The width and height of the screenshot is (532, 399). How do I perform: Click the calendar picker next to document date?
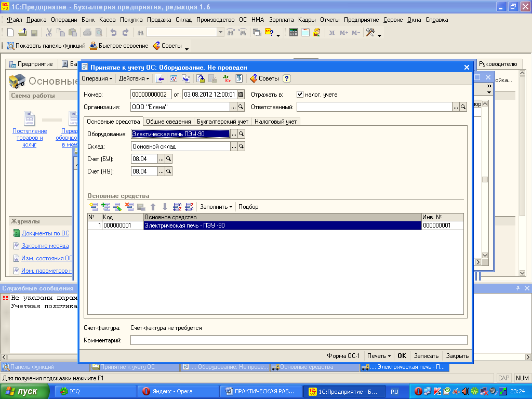pyautogui.click(x=241, y=95)
